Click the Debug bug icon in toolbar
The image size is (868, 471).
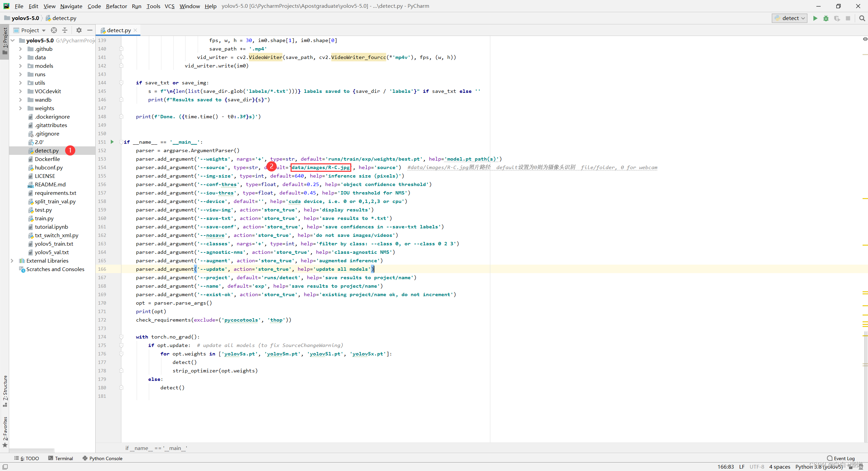pos(826,18)
